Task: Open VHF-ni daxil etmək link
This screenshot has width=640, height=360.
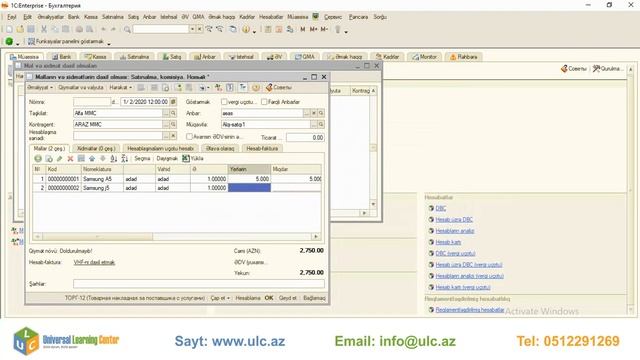Action: pos(94,262)
